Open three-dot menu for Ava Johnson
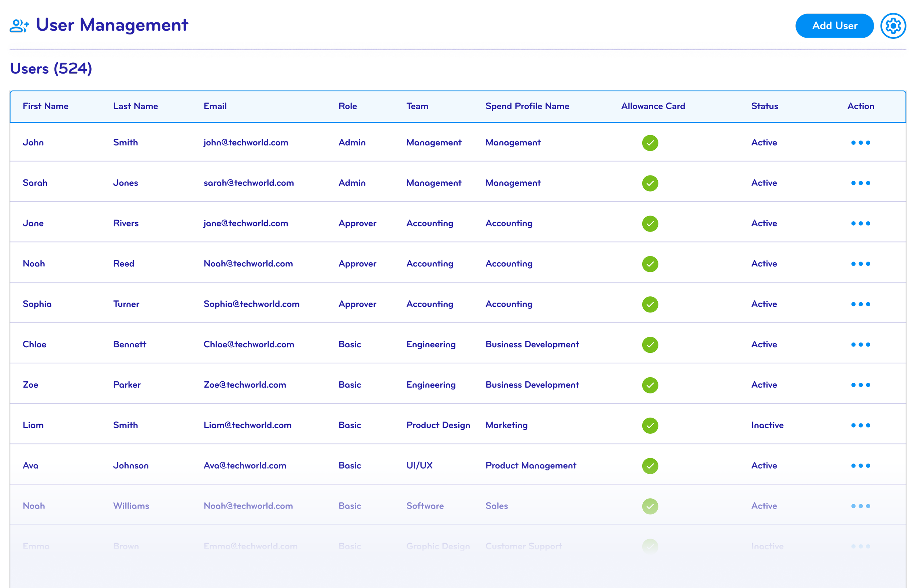This screenshot has width=916, height=588. tap(860, 466)
